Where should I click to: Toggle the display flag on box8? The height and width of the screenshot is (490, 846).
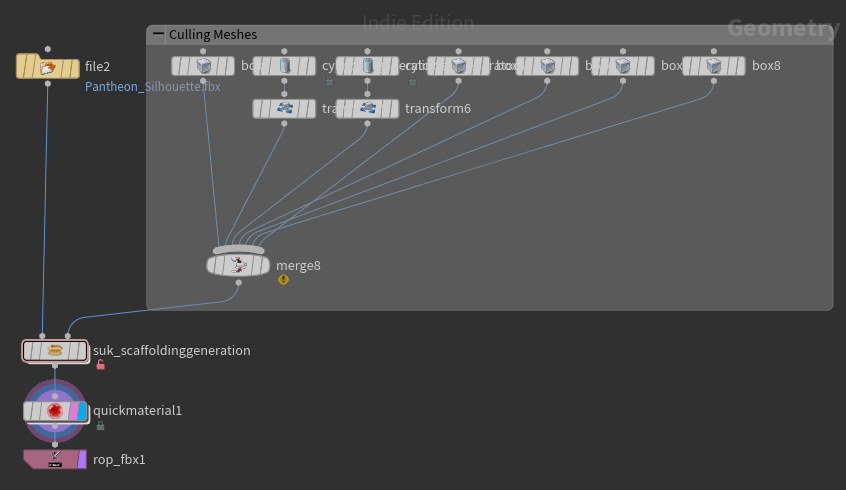click(740, 66)
